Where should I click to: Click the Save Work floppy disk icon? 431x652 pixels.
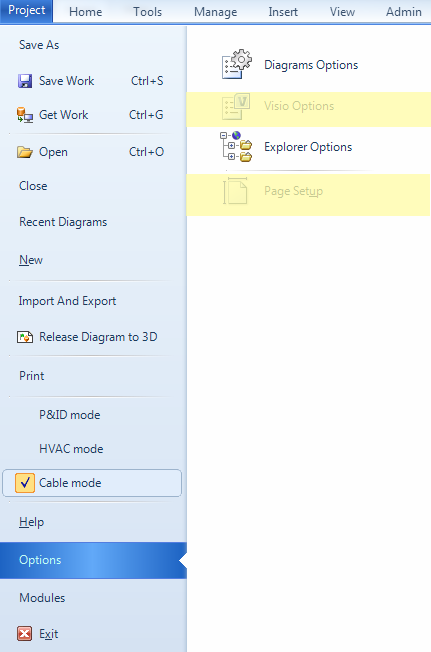[25, 81]
